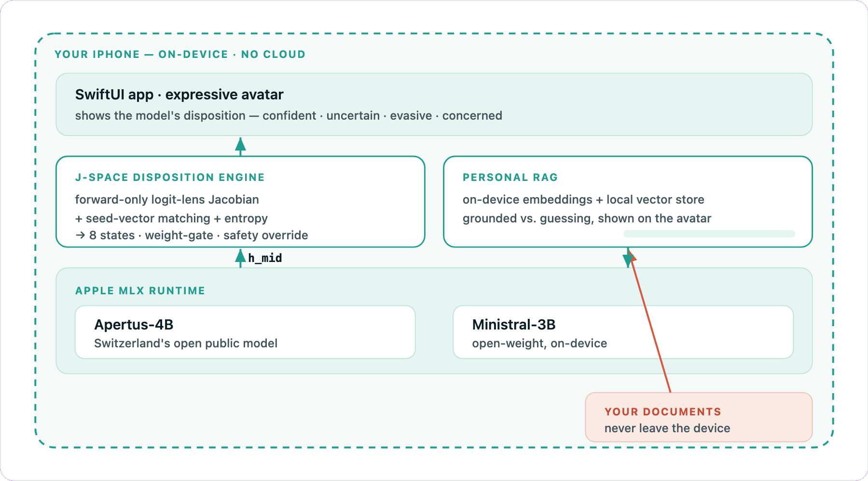Click the Apertus-4B model card
868x481 pixels.
(245, 332)
